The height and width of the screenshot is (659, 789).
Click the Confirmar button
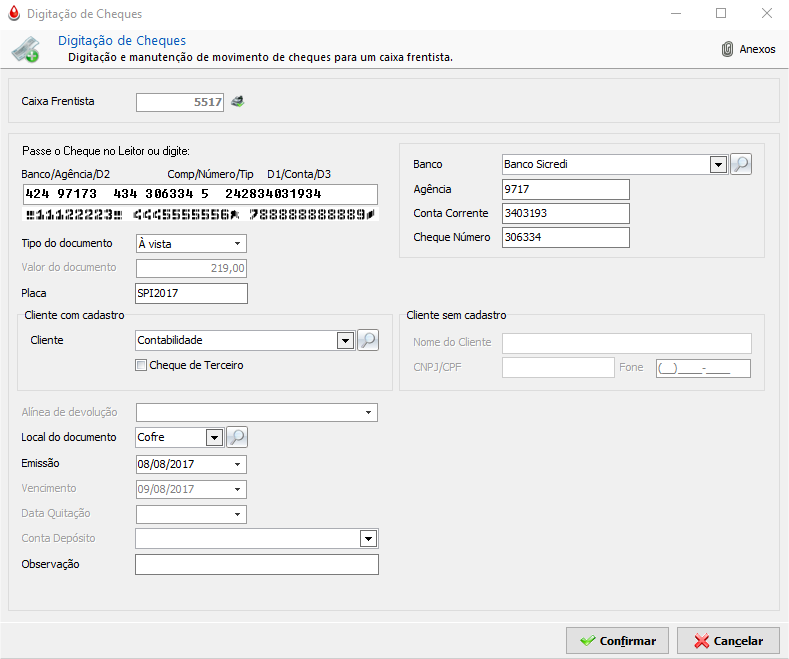point(617,640)
